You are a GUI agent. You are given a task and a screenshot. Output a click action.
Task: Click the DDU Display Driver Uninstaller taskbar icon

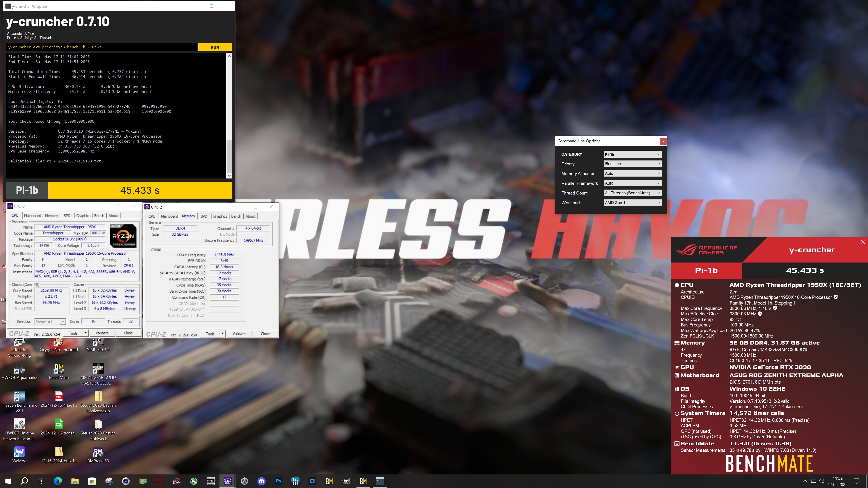[211, 481]
